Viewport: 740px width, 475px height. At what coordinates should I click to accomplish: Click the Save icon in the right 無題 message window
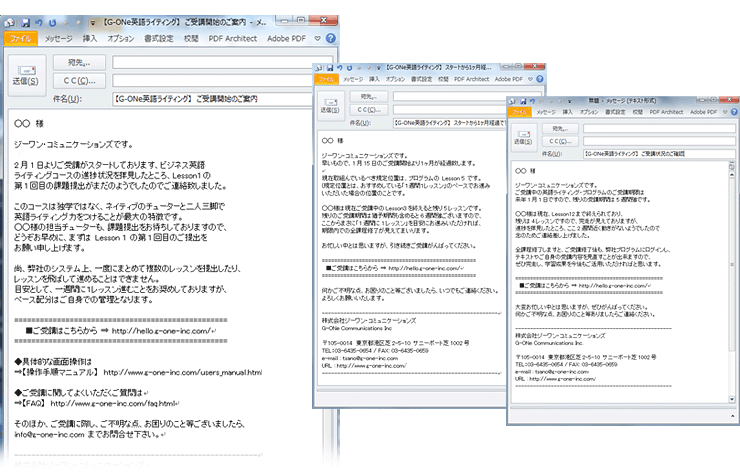pos(523,101)
